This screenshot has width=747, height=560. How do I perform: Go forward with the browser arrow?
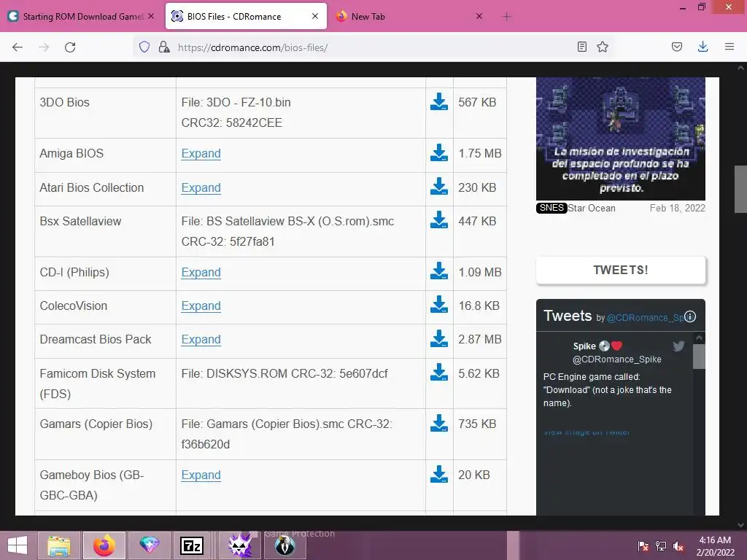point(44,47)
